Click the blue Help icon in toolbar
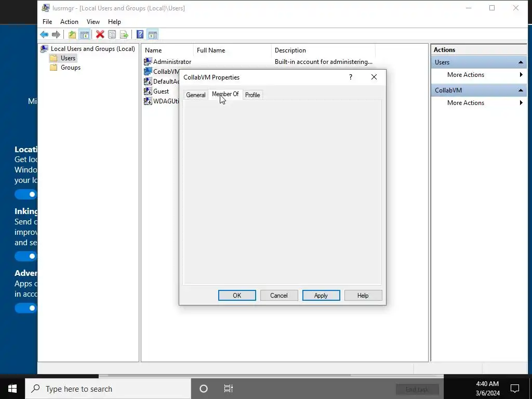532x399 pixels. 140,34
